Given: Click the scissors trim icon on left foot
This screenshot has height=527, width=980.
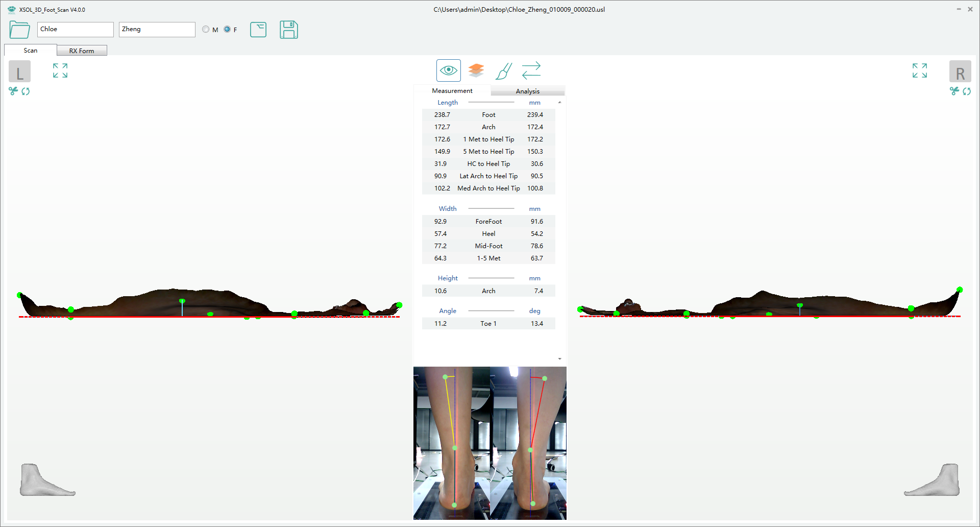Looking at the screenshot, I should click(x=12, y=91).
